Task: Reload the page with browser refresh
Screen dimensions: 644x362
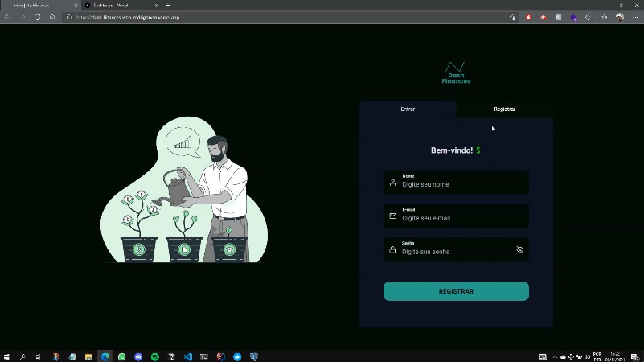Action: pos(37,17)
